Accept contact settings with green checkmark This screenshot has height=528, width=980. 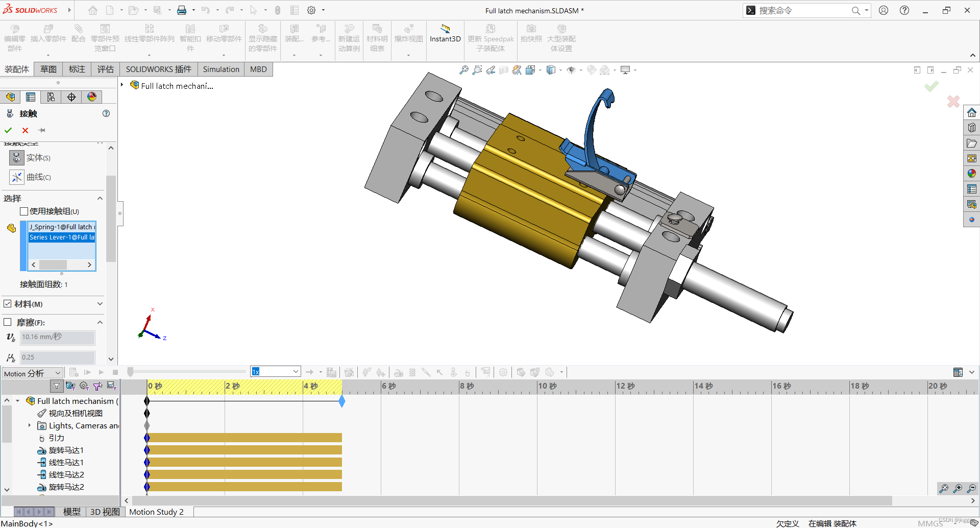pyautogui.click(x=8, y=130)
